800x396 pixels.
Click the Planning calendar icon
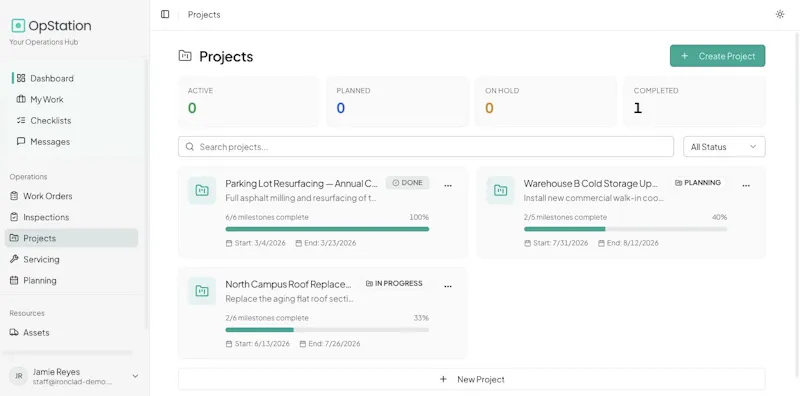tap(14, 280)
